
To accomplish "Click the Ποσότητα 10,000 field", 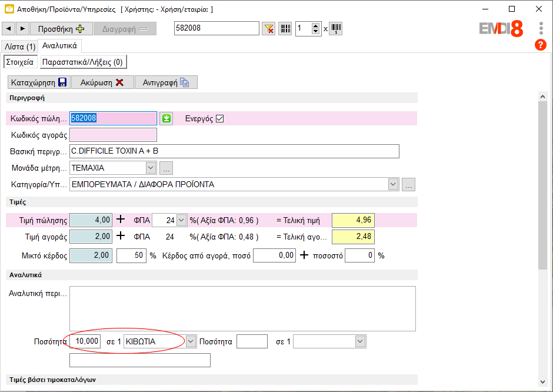I will click(85, 341).
